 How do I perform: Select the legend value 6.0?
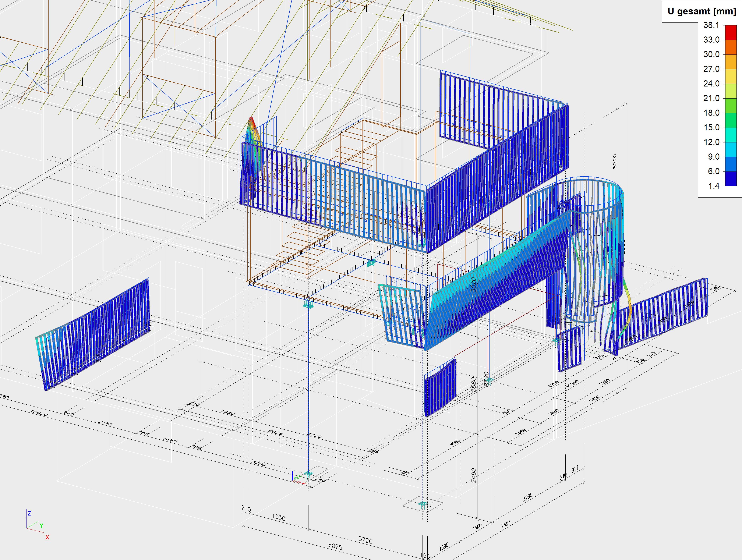[x=714, y=171]
